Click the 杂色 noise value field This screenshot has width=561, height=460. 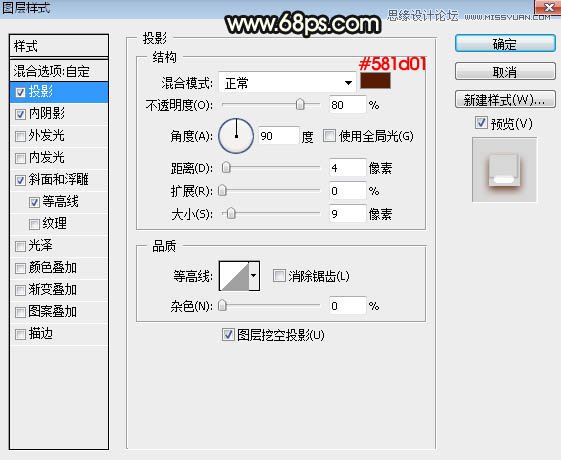(347, 306)
